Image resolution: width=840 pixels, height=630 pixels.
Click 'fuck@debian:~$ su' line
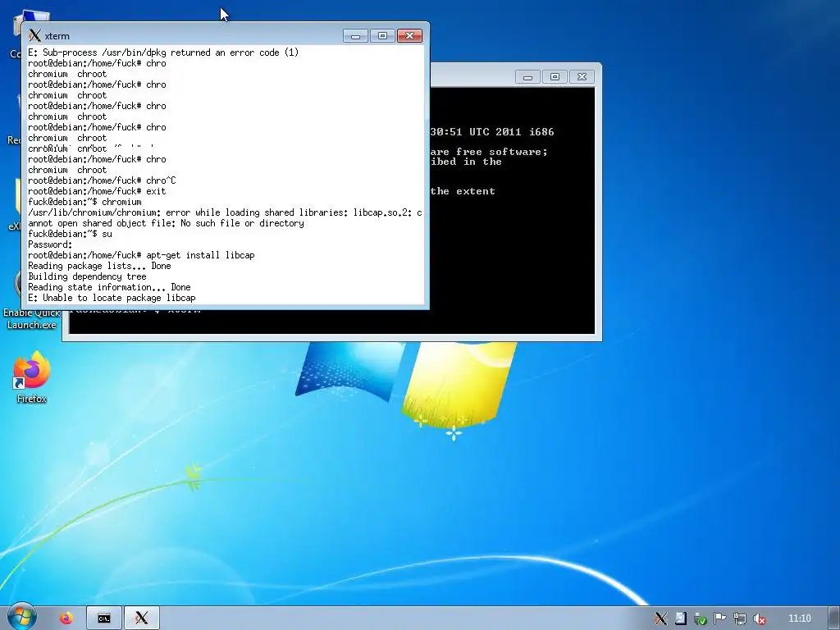point(71,234)
